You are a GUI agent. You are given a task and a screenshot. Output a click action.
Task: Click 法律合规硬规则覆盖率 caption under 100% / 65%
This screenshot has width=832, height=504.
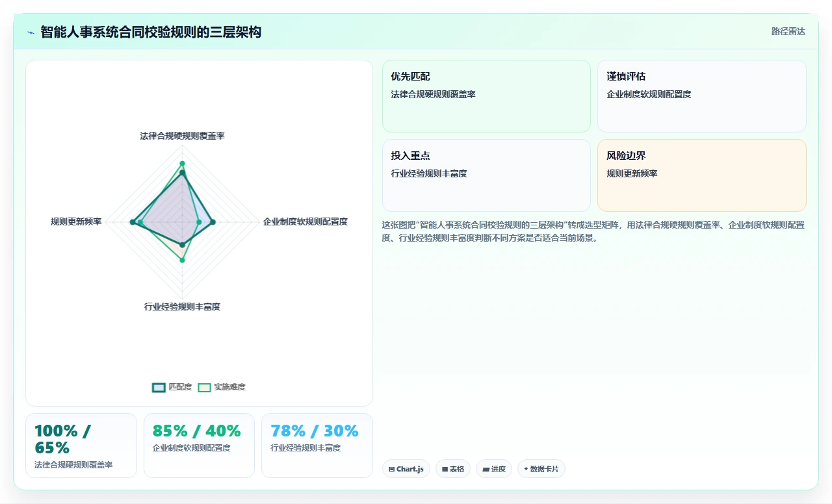tap(73, 465)
